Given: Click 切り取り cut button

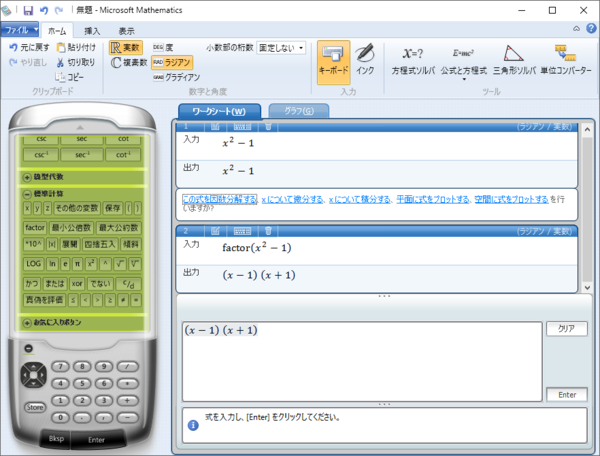Looking at the screenshot, I should pos(76,62).
